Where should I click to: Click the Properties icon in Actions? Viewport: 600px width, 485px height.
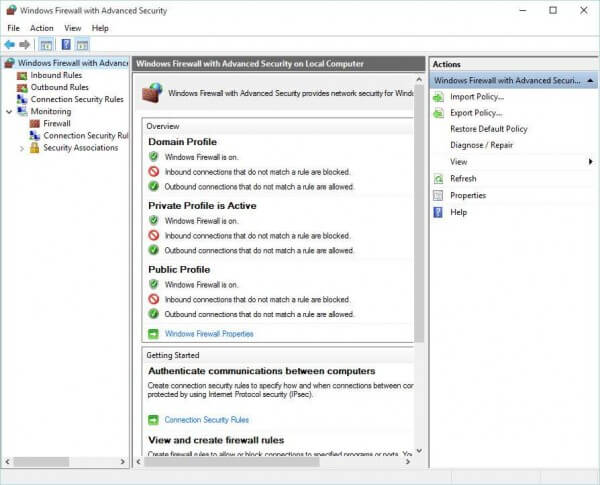pyautogui.click(x=438, y=196)
